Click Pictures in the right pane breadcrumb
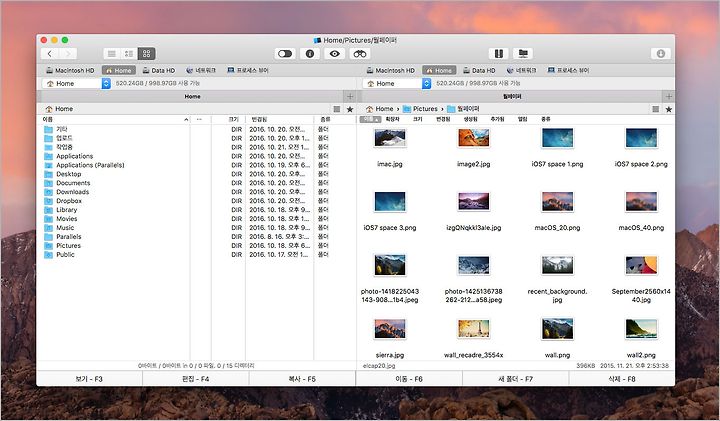Viewport: 720px width, 421px height. [420, 109]
